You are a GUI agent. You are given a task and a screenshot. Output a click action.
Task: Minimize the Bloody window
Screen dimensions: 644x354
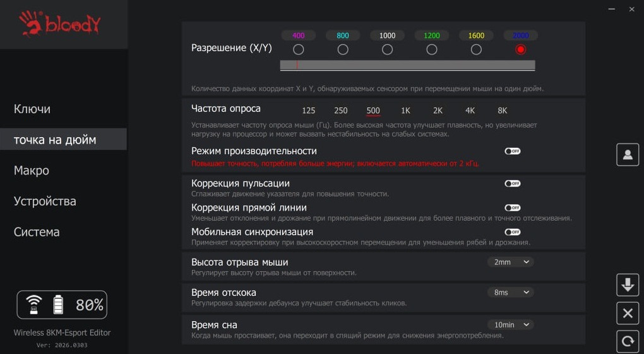pos(612,9)
